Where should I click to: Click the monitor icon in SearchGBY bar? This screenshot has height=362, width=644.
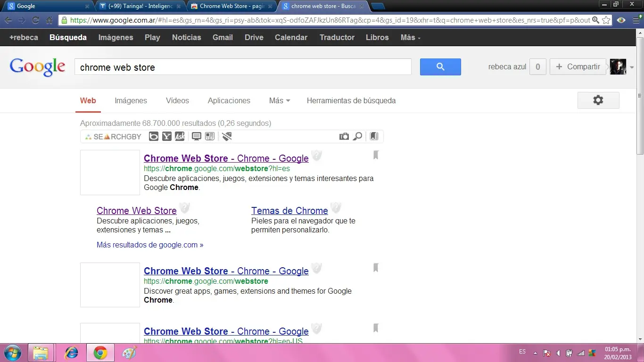197,136
